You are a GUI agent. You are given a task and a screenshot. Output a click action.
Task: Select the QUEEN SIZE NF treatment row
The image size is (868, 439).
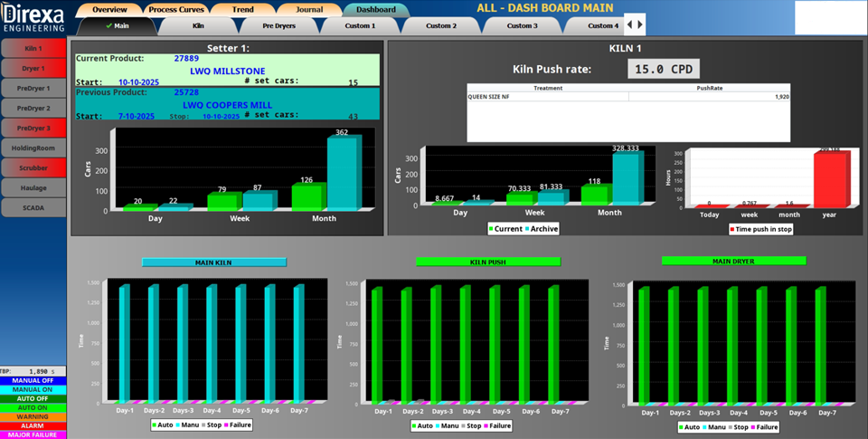click(x=628, y=97)
